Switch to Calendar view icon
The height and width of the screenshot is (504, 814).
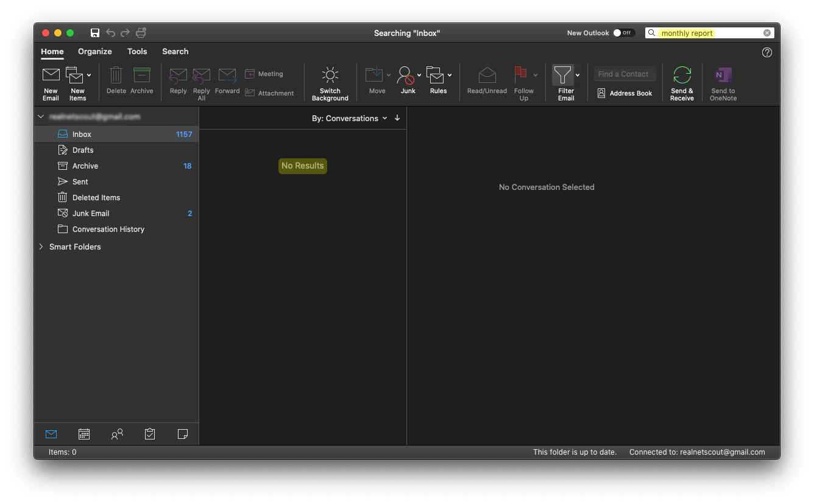tap(84, 434)
